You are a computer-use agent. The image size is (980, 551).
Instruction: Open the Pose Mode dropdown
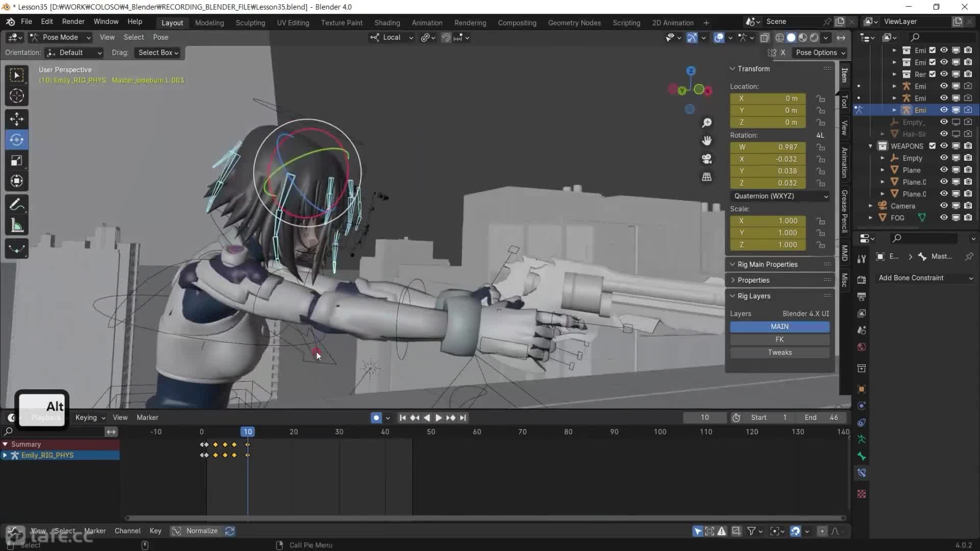coord(60,37)
